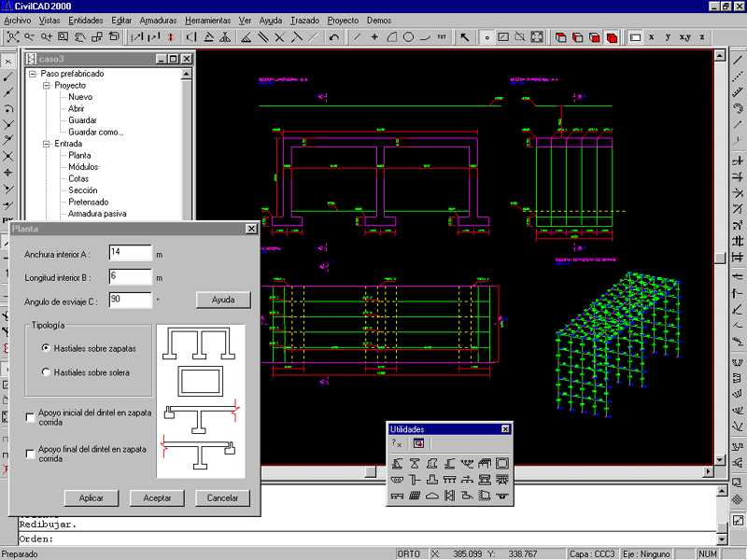
Task: Pick the x,y coordinate filter button
Action: tap(684, 37)
